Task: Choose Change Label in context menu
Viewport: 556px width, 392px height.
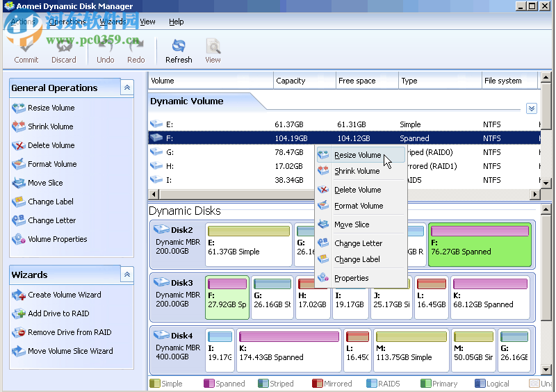Action: click(x=361, y=259)
